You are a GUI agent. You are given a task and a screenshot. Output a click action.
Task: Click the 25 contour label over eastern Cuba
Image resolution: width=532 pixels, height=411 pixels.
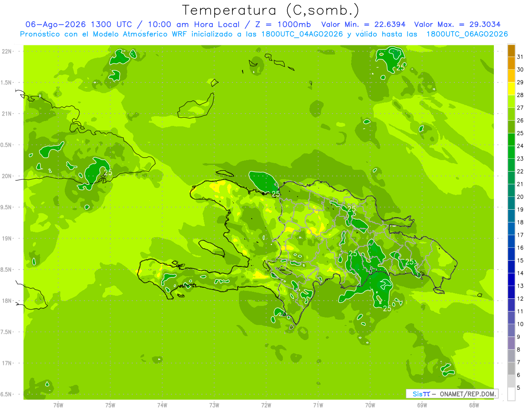(x=108, y=172)
